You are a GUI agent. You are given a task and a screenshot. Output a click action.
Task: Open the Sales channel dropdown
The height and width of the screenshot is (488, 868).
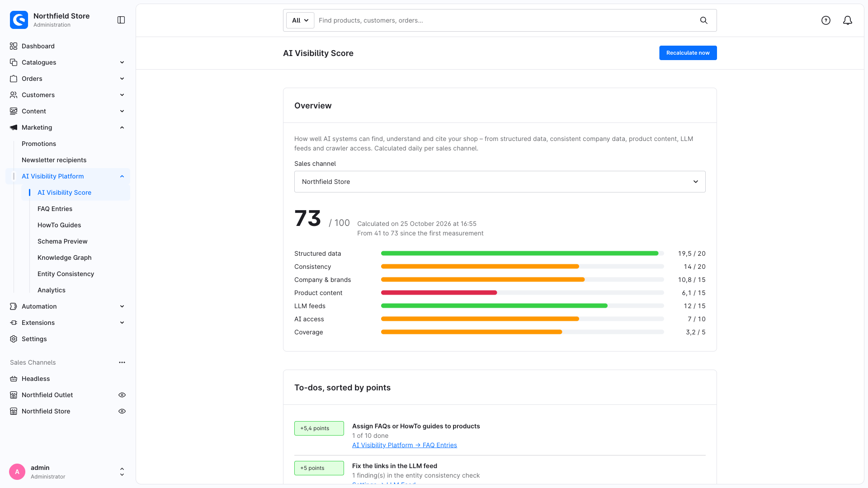500,182
